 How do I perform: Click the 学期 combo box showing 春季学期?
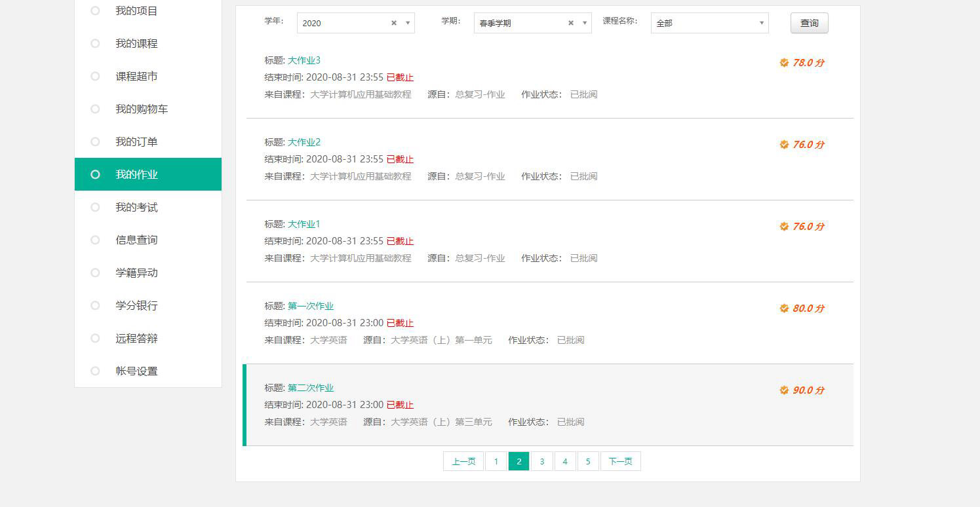point(533,23)
